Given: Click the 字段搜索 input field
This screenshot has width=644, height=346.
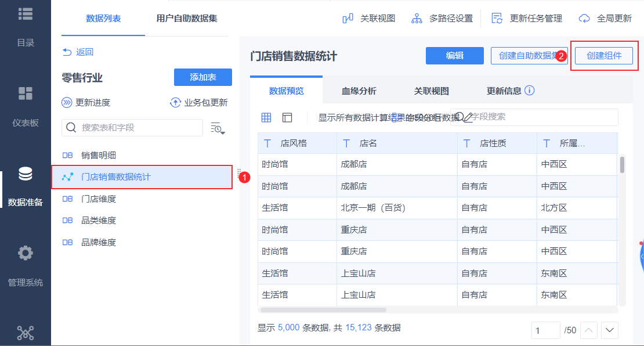Looking at the screenshot, I should pyautogui.click(x=534, y=117).
